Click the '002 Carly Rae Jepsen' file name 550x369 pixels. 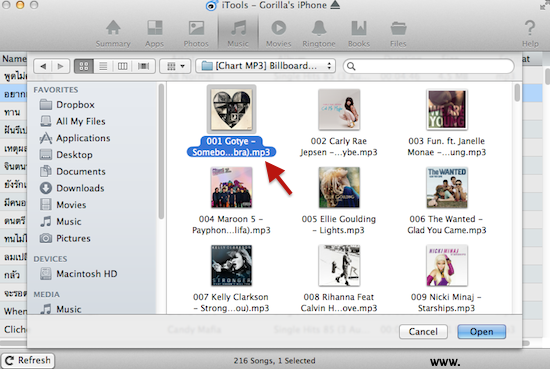[x=339, y=147]
